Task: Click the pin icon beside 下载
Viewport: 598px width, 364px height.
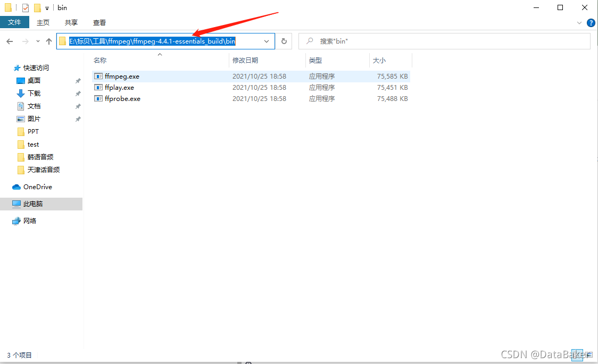Action: 78,94
